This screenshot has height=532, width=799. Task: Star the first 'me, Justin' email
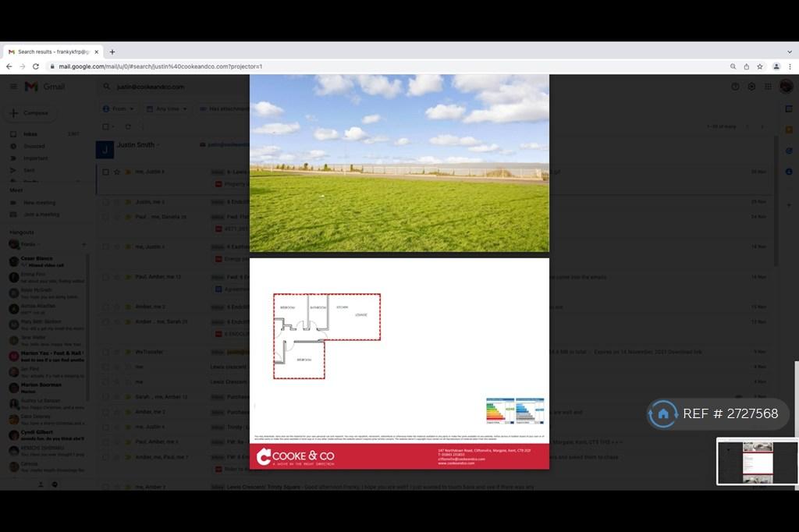click(117, 172)
